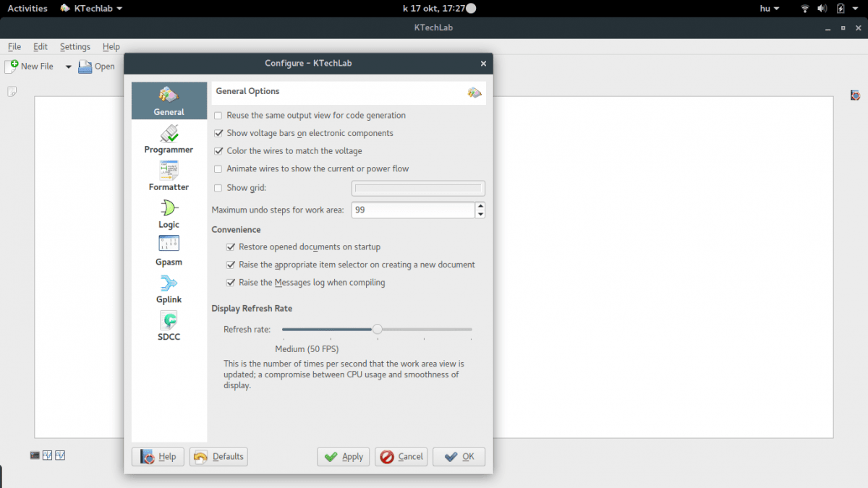This screenshot has width=868, height=488.
Task: Open the system menu arrow in top bar
Action: pos(856,9)
